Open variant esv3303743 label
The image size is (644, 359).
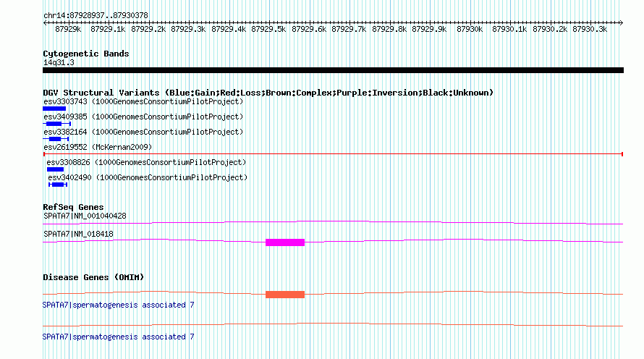(x=143, y=101)
